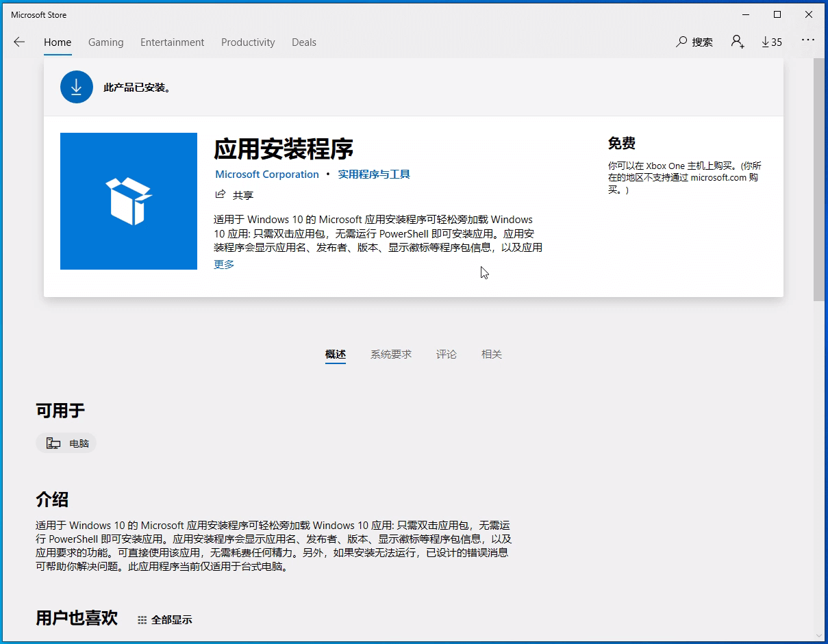Click the share arrow icon
The height and width of the screenshot is (644, 828).
point(221,194)
